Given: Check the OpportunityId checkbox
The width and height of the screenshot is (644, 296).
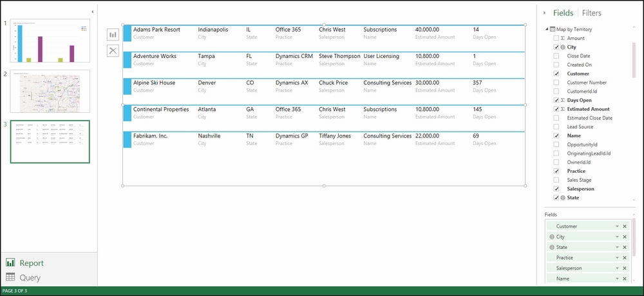Looking at the screenshot, I should (556, 144).
